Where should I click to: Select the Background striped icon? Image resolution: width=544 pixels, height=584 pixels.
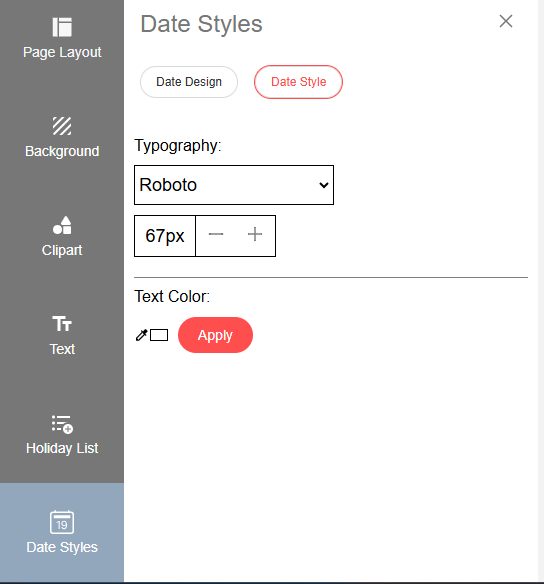pos(62,126)
